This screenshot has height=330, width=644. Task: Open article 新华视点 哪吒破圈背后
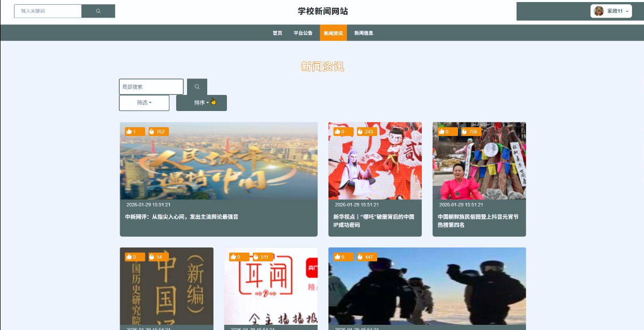point(374,221)
